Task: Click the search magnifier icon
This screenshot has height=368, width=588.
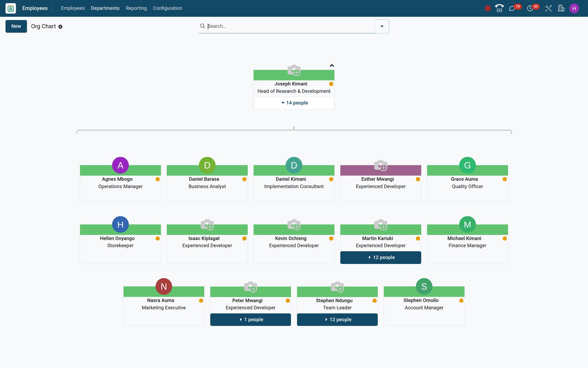Action: click(x=202, y=26)
